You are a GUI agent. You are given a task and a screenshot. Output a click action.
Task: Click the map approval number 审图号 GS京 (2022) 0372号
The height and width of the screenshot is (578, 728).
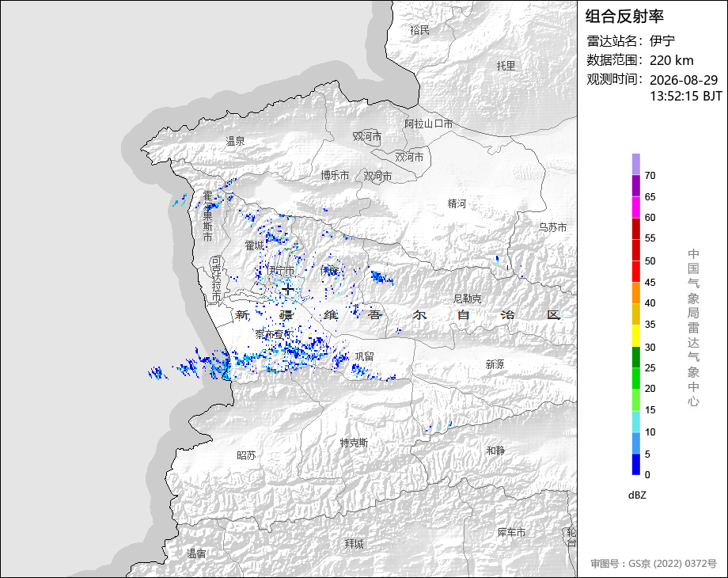654,564
